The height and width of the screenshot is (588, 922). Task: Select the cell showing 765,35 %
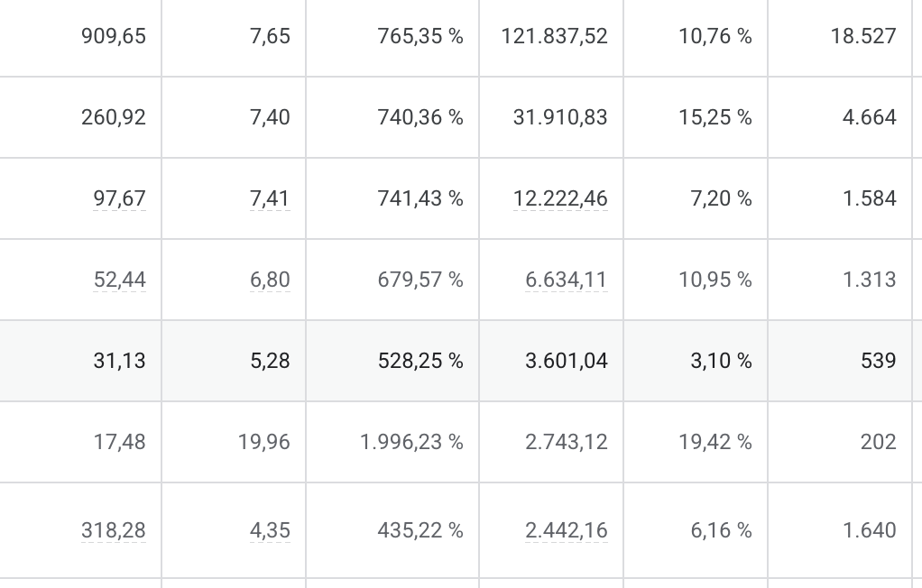click(x=420, y=36)
